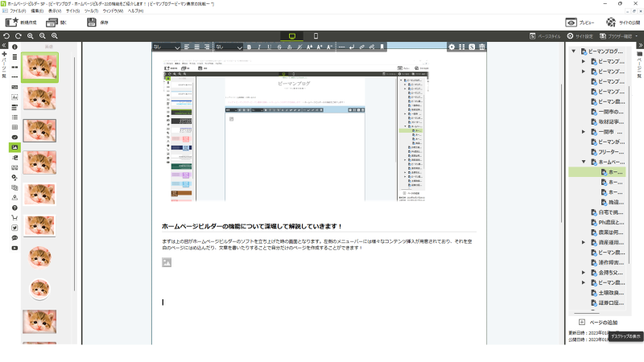Click the trash delete icon in editor toolbar

482,47
